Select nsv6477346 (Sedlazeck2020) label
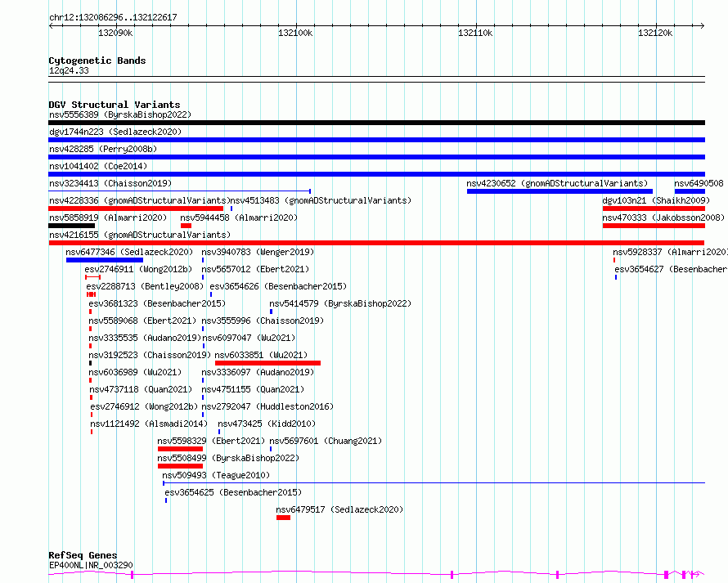 coord(129,252)
